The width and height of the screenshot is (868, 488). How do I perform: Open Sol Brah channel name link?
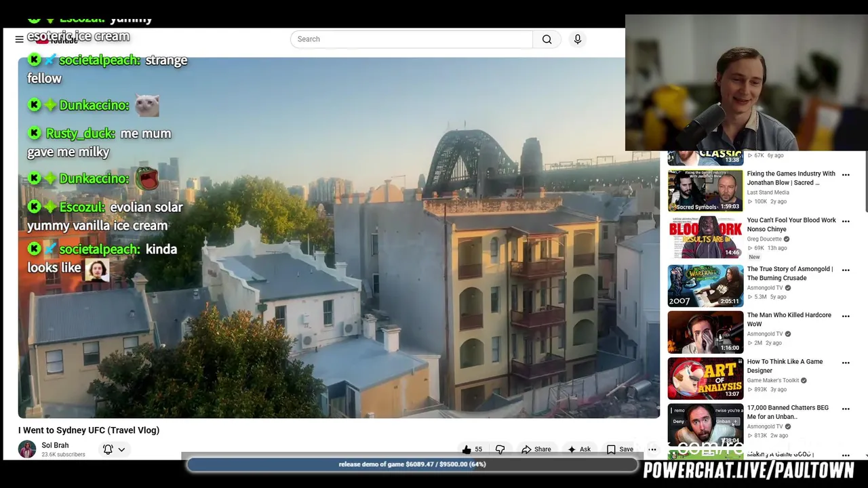[55, 445]
